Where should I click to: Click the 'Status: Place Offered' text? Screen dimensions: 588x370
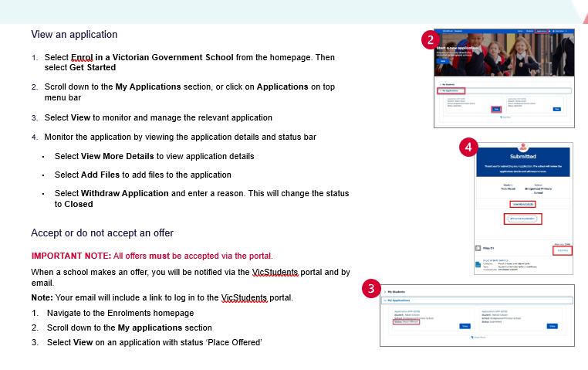pos(406,321)
